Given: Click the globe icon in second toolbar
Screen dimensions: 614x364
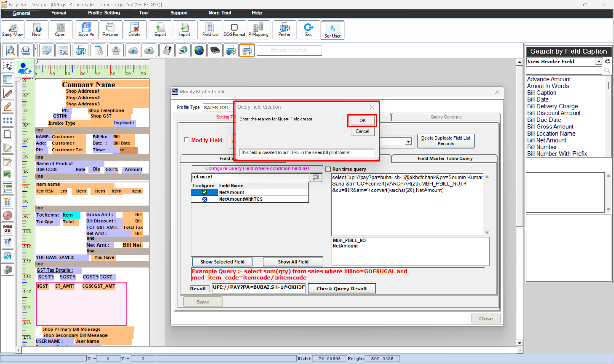Looking at the screenshot, I should coord(199,50).
